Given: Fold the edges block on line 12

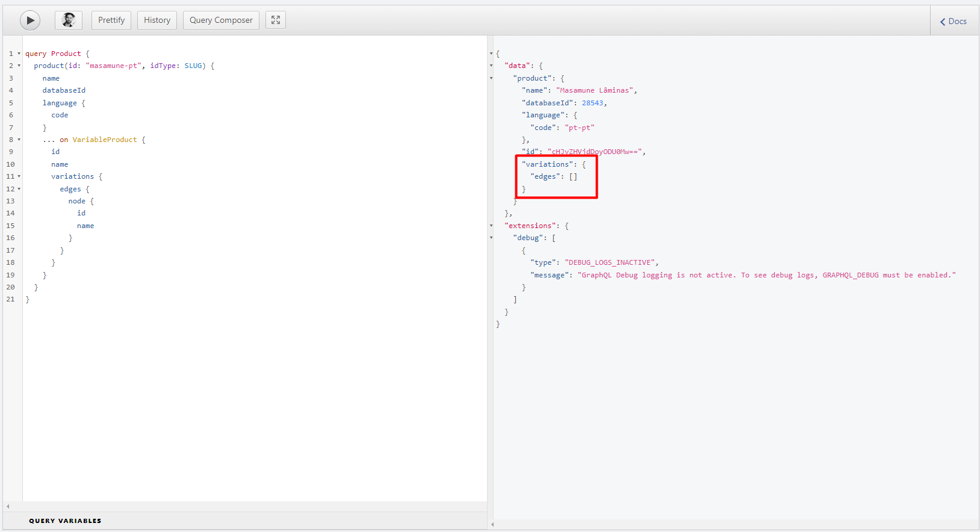Looking at the screenshot, I should point(19,189).
